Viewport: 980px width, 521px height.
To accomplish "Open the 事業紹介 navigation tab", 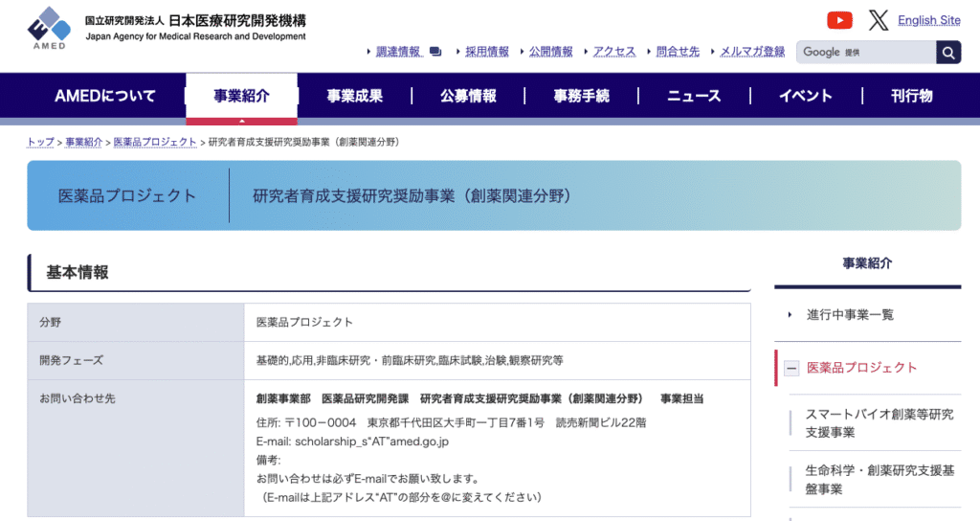I will click(x=241, y=96).
